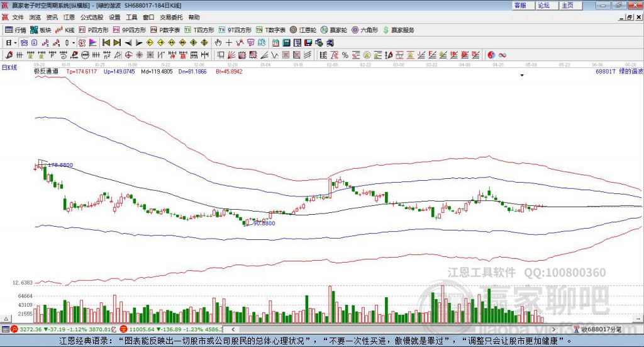Image resolution: width=644 pixels, height=347 pixels.
Task: Click the percent symbol drawing tool
Action: pyautogui.click(x=345, y=55)
